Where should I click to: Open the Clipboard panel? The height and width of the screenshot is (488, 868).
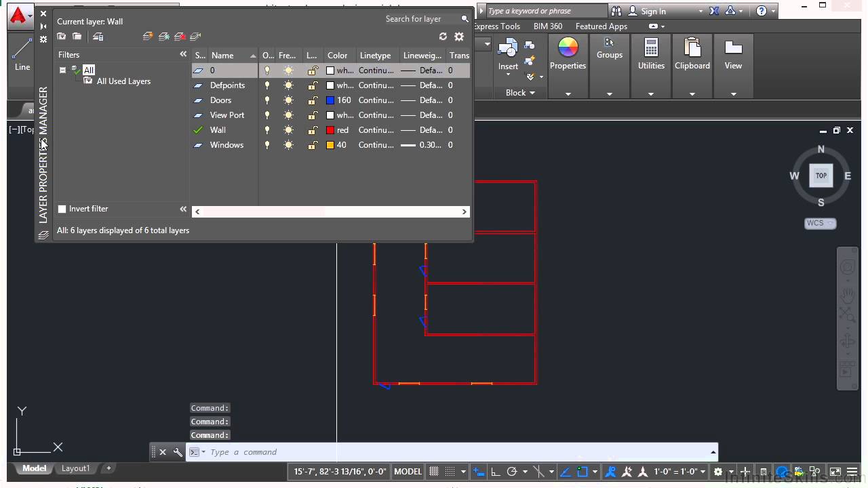[x=692, y=54]
